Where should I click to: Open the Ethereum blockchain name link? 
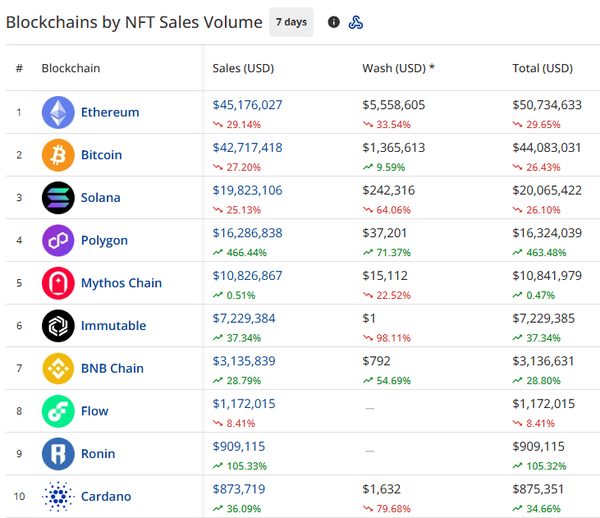point(110,112)
